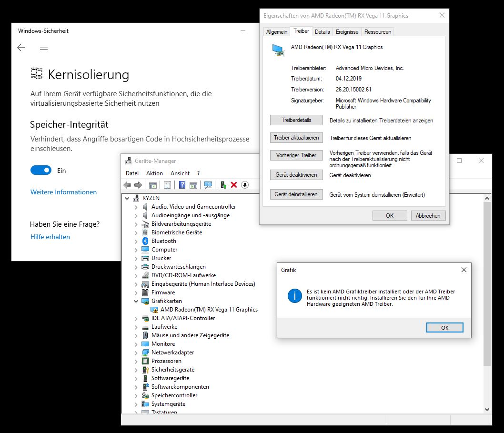The width and height of the screenshot is (504, 433).
Task: Click the warning icon next to AMD Radeon device
Action: [155, 310]
